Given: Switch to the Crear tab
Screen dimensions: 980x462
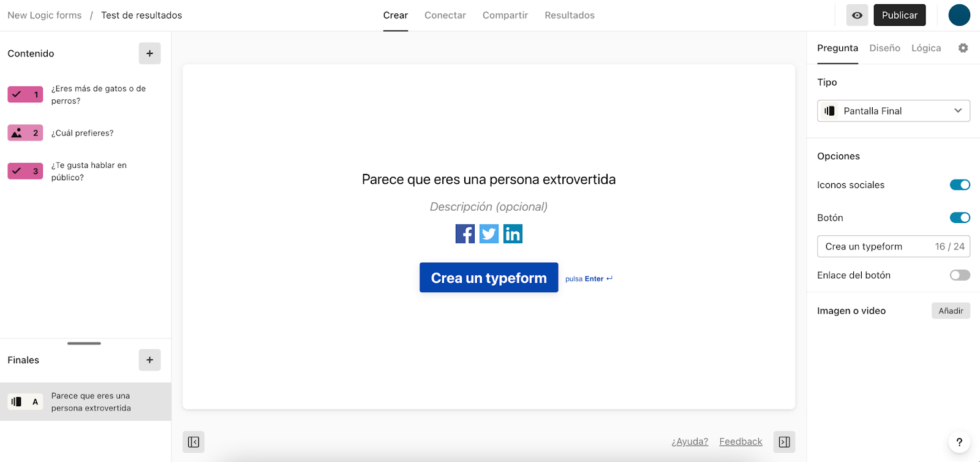Looking at the screenshot, I should 396,15.
